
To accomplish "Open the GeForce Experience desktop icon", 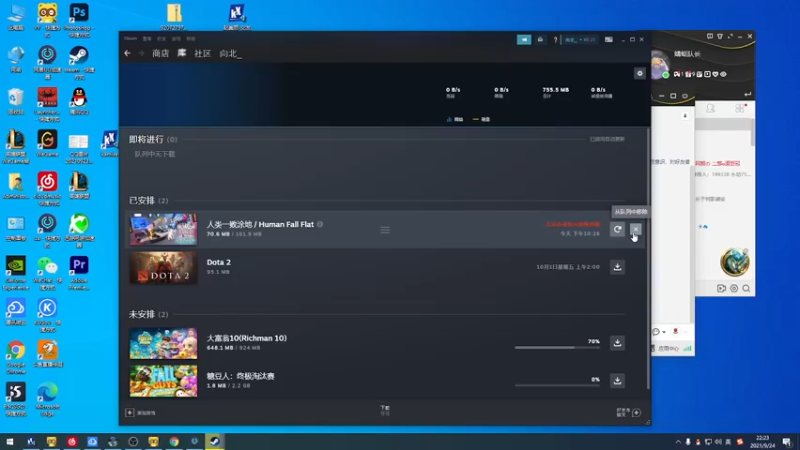I will tap(16, 273).
